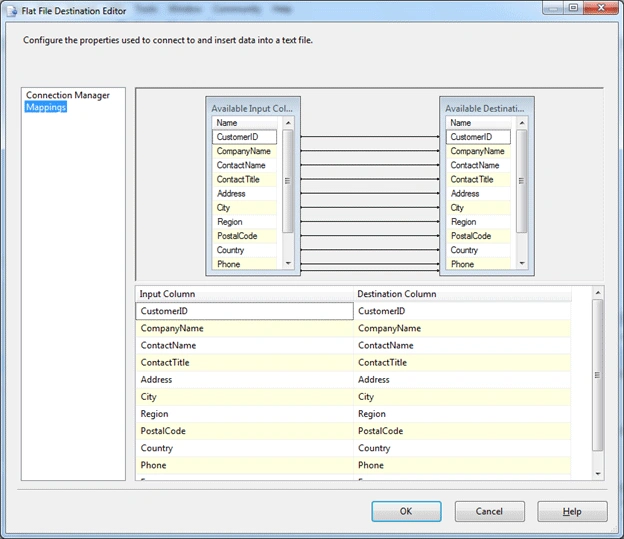Select City in Available Input Columns box
Image resolution: width=624 pixels, height=539 pixels.
pos(244,207)
